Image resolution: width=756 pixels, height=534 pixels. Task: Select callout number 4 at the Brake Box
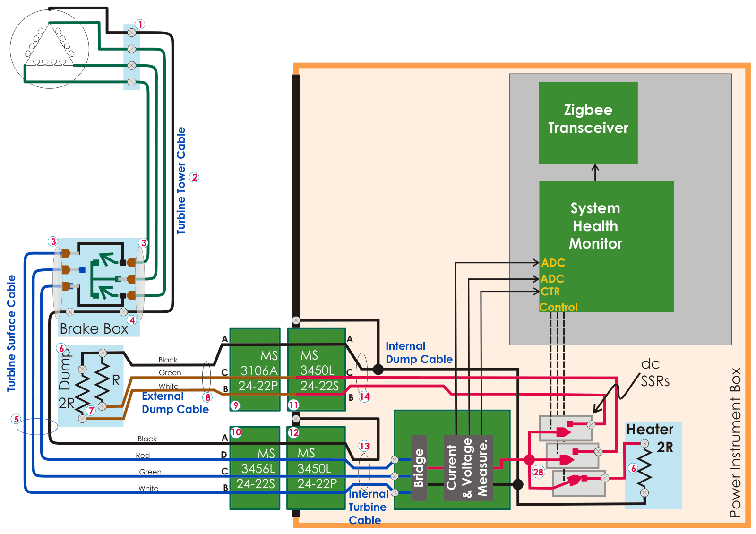(132, 320)
